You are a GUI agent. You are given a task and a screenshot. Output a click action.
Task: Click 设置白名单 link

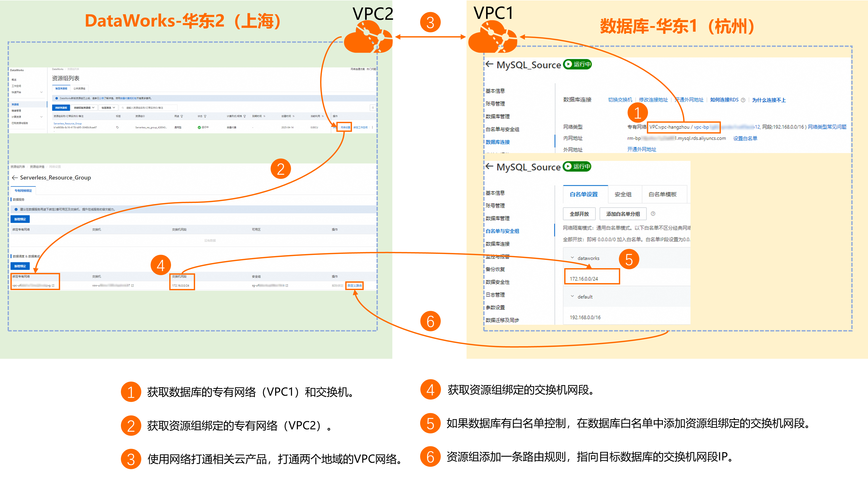coord(745,138)
